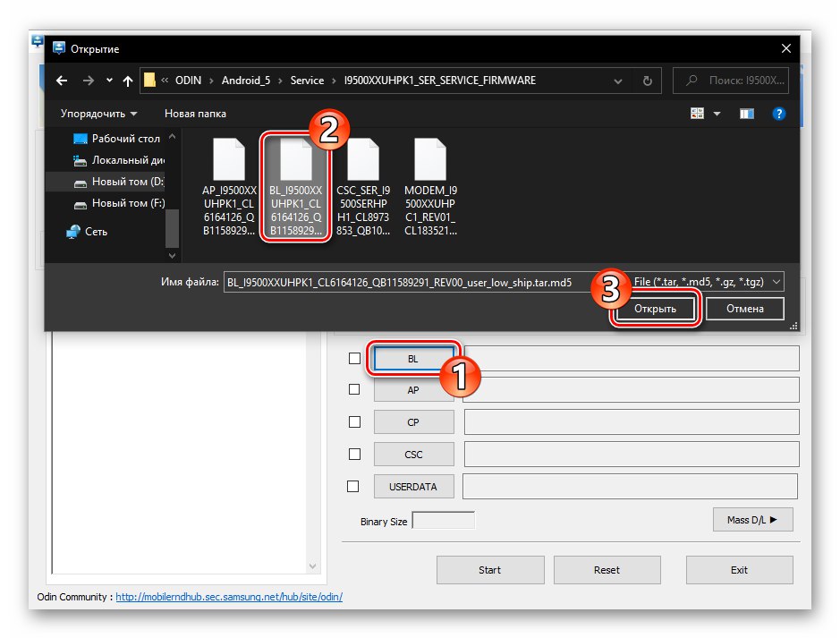
Task: Select the CSC_SER_I9500SERHPH1 file
Action: 363,186
